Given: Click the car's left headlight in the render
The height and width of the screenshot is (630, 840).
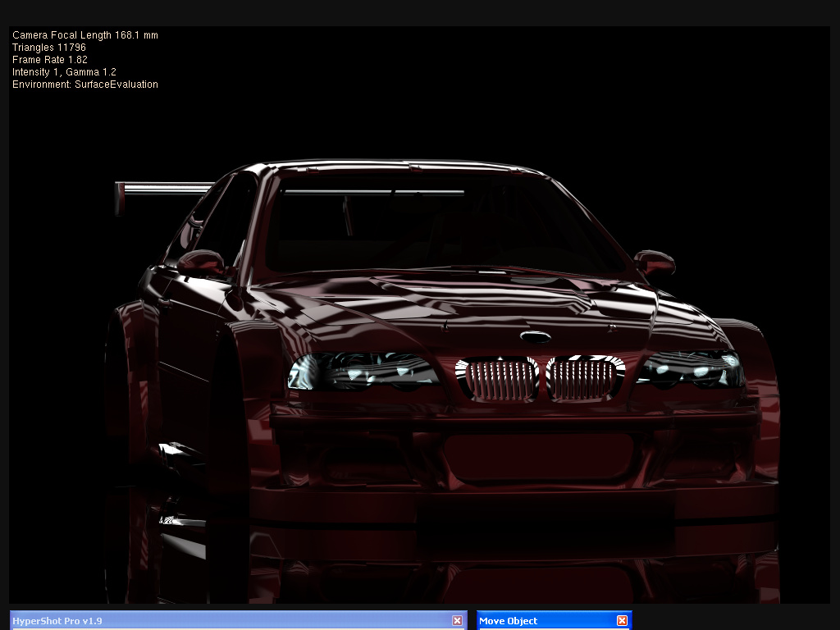Looking at the screenshot, I should [363, 371].
